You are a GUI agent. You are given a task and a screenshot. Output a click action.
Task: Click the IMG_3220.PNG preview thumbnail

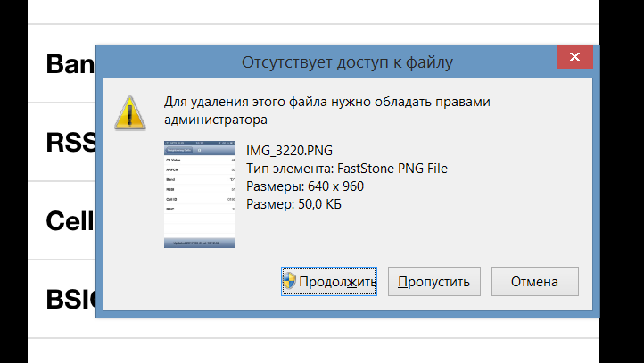tap(200, 194)
